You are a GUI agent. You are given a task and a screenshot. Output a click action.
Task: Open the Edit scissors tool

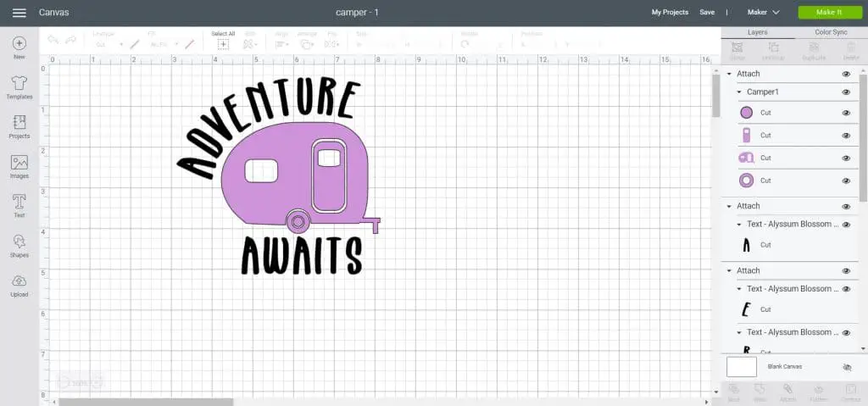pos(250,44)
